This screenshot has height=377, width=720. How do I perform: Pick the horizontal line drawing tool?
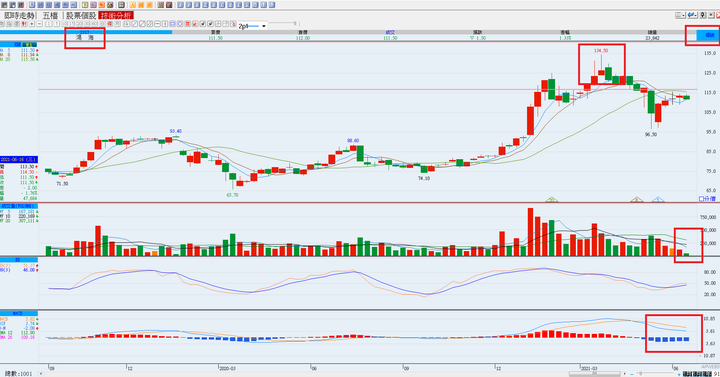click(x=158, y=24)
